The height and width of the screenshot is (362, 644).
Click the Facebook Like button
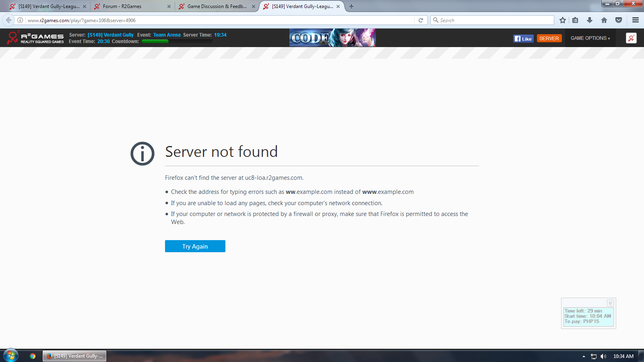(523, 39)
